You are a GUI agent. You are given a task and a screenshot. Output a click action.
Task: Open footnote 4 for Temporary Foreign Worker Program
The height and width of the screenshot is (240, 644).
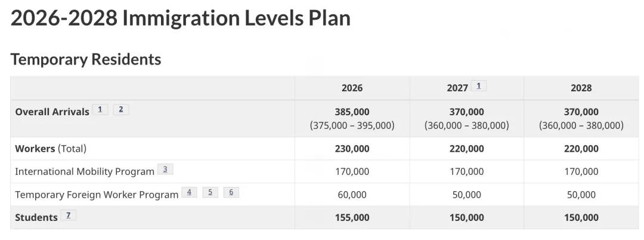(189, 192)
